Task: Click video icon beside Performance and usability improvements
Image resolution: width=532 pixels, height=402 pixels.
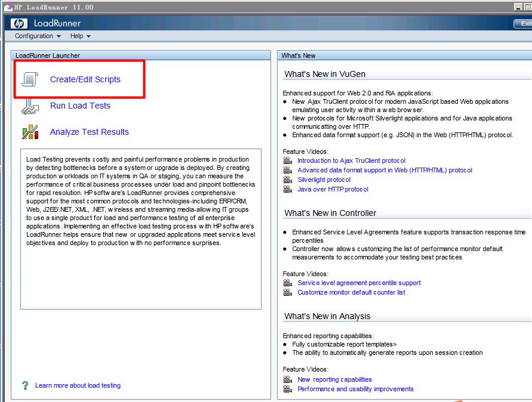Action: [x=288, y=389]
